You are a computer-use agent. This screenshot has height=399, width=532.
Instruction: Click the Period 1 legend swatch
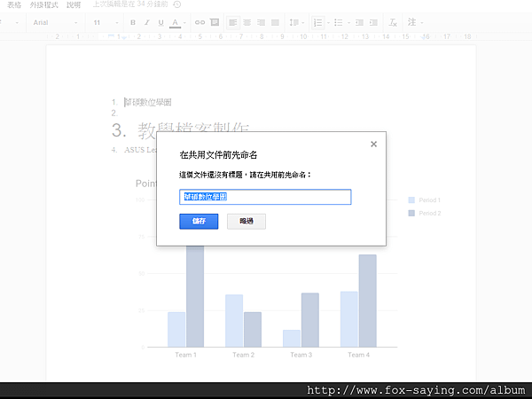[x=411, y=199]
